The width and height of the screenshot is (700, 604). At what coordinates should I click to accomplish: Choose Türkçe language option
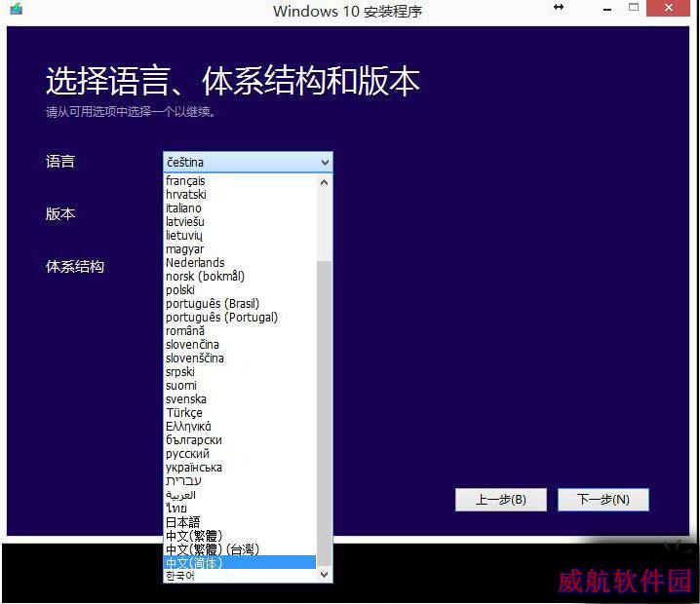(x=240, y=413)
